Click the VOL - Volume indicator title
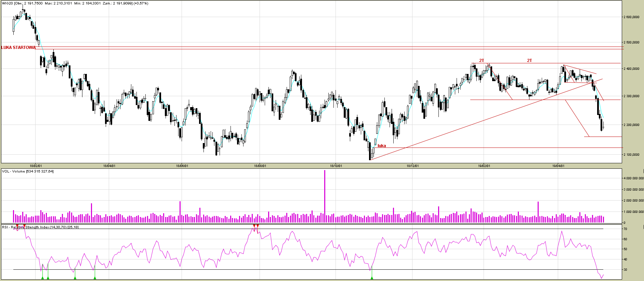 28,171
